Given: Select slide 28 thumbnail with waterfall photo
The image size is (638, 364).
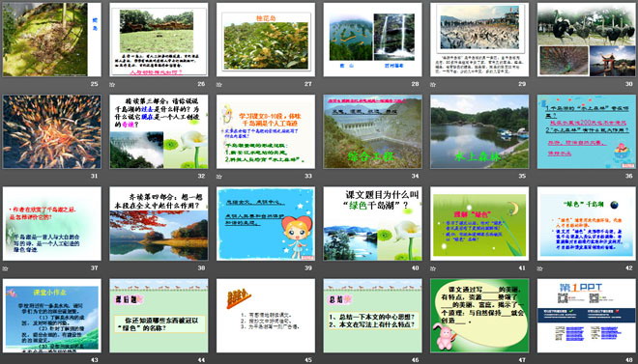Looking at the screenshot, I should tap(373, 40).
